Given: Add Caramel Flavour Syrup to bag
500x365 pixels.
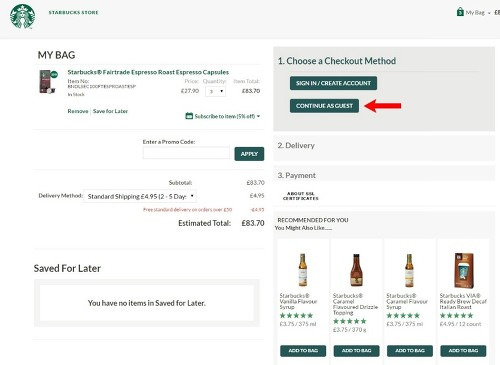Looking at the screenshot, I should (410, 351).
